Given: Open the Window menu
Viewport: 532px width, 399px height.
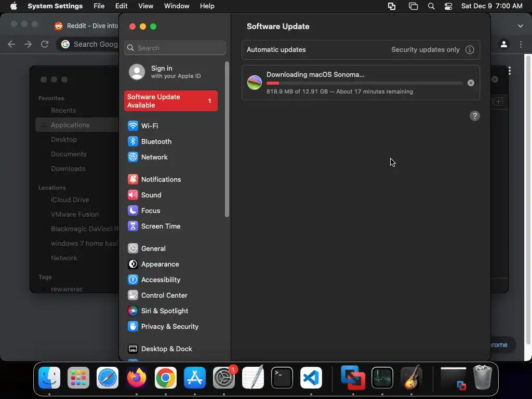Looking at the screenshot, I should 177,6.
